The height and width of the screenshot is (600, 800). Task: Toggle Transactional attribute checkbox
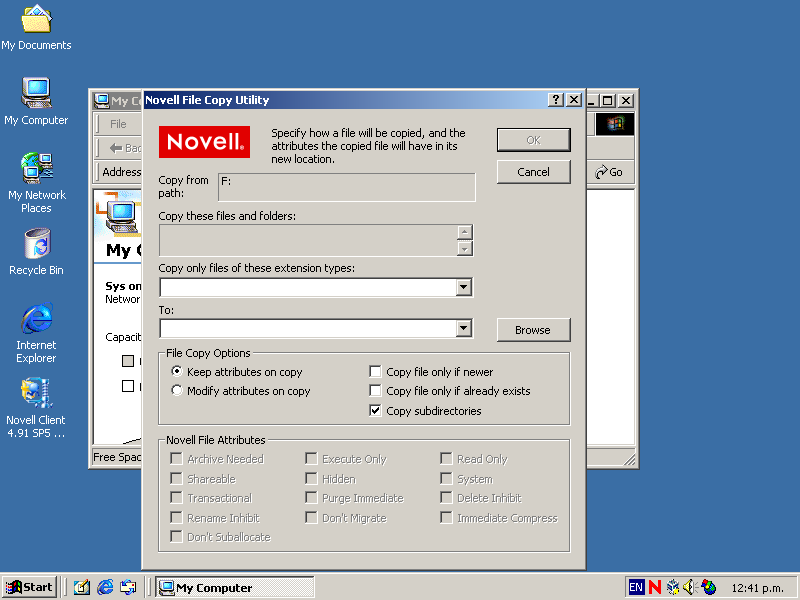point(176,497)
